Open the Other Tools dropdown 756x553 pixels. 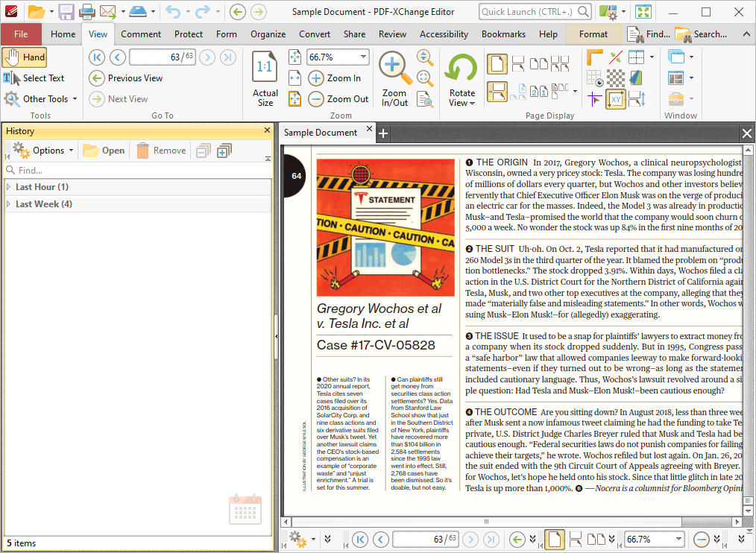(x=40, y=99)
